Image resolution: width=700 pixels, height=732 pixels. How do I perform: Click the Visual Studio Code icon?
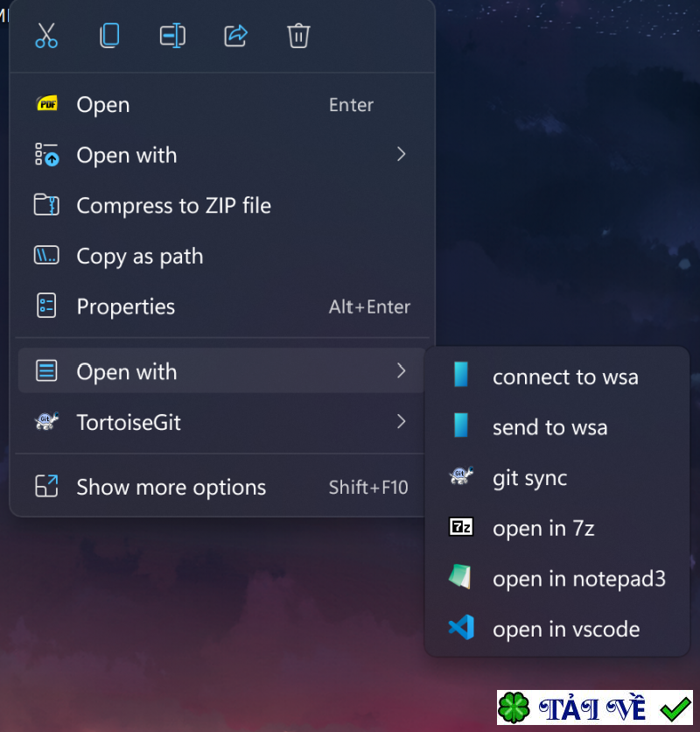click(x=461, y=628)
